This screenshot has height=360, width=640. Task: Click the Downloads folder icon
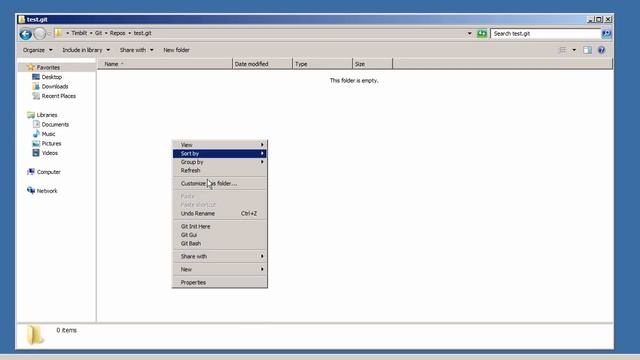(x=36, y=86)
